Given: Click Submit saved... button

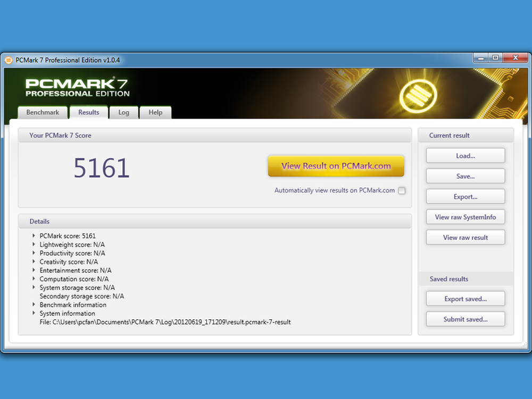Looking at the screenshot, I should [465, 319].
